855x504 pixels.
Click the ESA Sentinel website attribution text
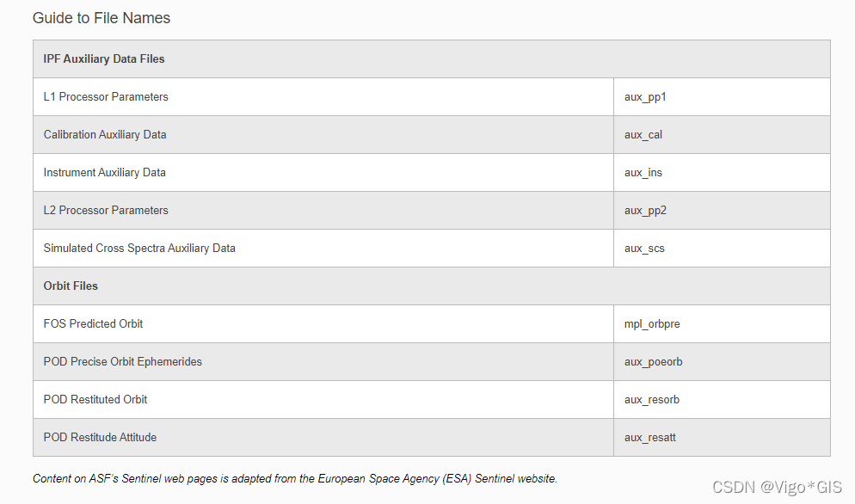click(x=295, y=478)
